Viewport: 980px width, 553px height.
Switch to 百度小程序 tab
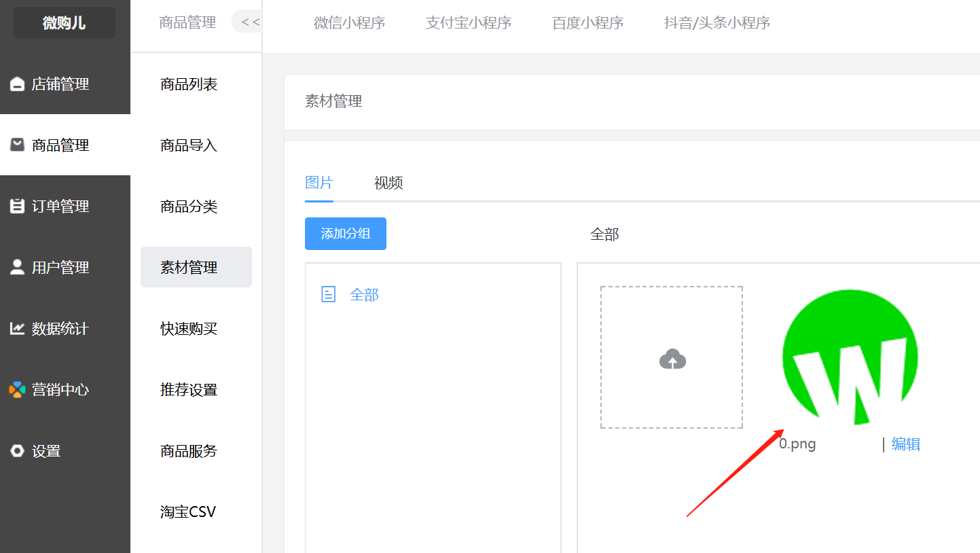point(588,22)
